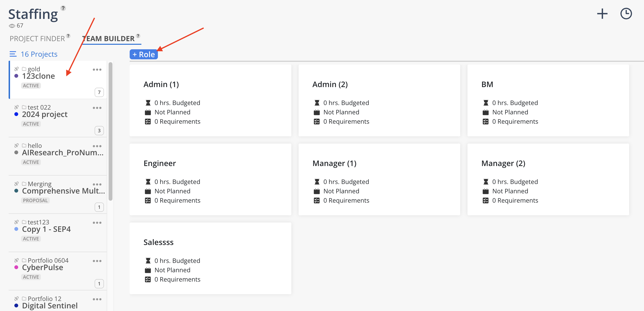Select the 123clone project
The height and width of the screenshot is (311, 644).
click(x=58, y=80)
